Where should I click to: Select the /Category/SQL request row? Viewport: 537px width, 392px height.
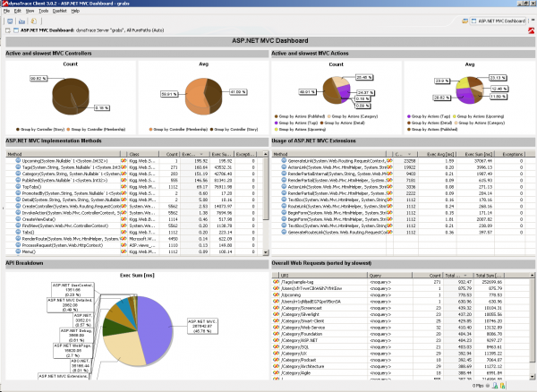[x=401, y=347]
